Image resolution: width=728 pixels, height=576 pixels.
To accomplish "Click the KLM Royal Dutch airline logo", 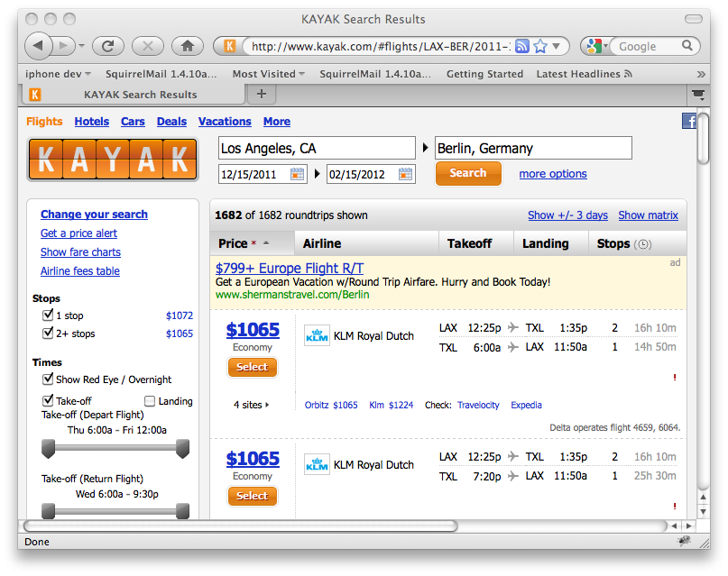I will point(317,335).
